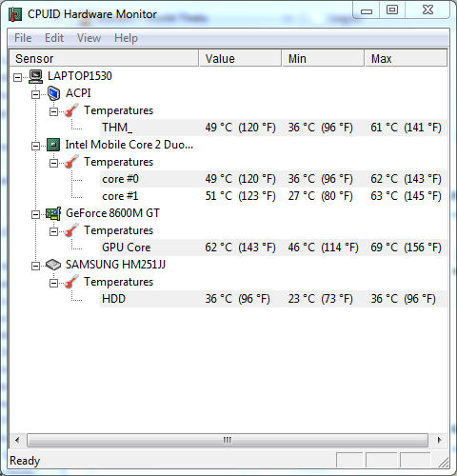
Task: Click the horizontal scrollbar right arrow
Action: 439,440
